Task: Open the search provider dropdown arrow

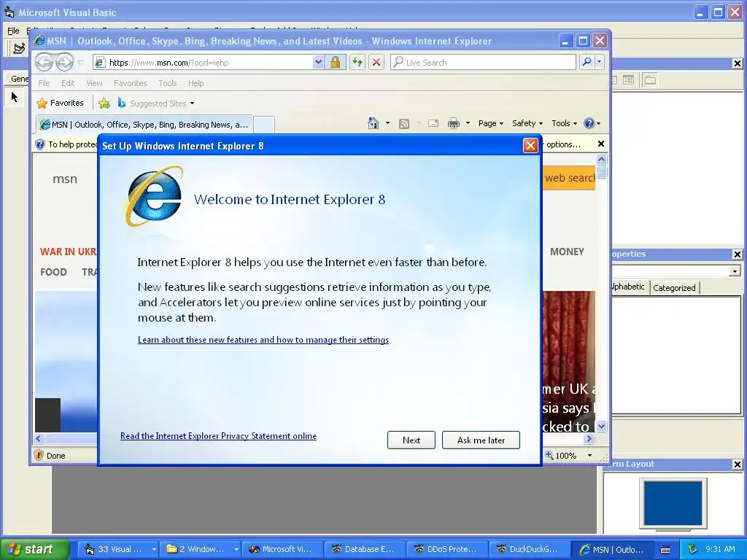Action: pos(600,62)
